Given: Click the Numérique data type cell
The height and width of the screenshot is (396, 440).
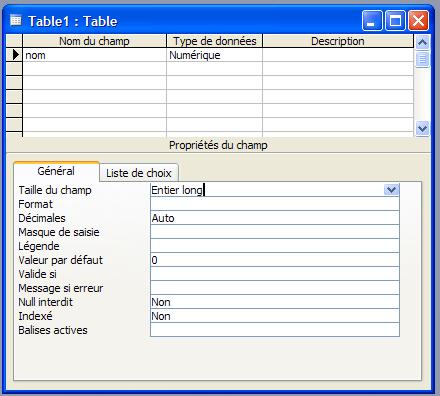Looking at the screenshot, I should (214, 55).
